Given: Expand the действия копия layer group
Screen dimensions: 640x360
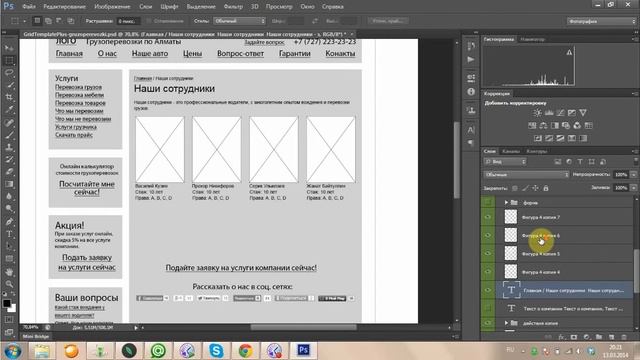Looking at the screenshot, I should [x=506, y=323].
